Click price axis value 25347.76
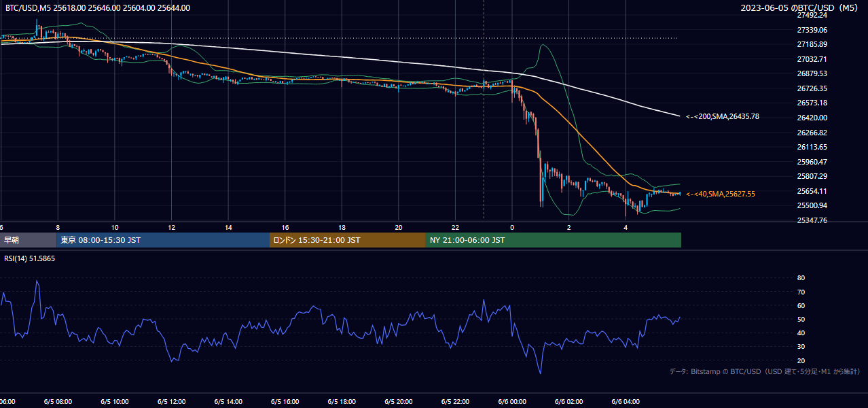Image resolution: width=868 pixels, height=408 pixels. [x=812, y=220]
